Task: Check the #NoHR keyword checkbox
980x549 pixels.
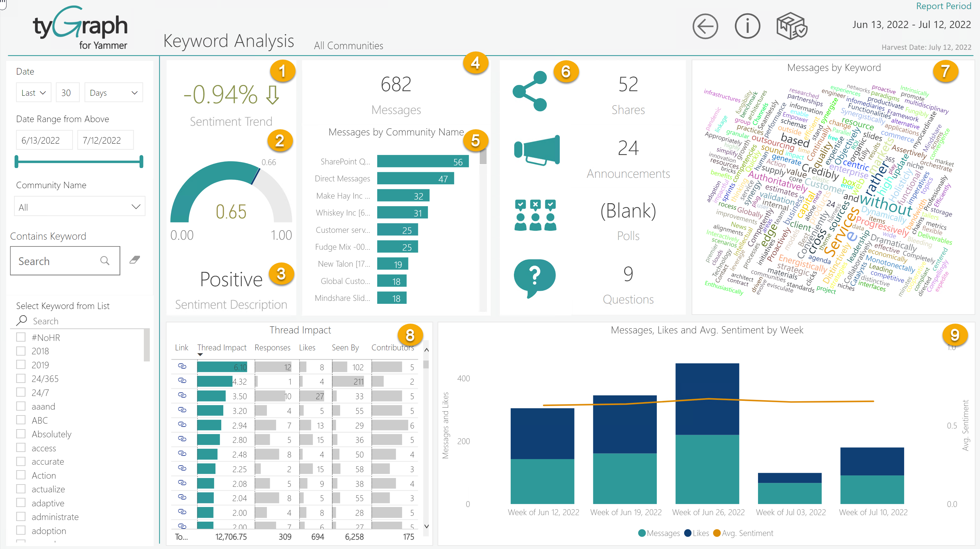Action: pyautogui.click(x=20, y=337)
